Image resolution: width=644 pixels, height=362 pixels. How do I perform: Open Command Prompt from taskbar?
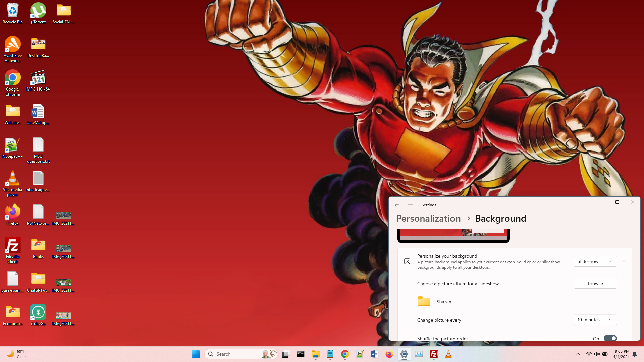tap(301, 354)
